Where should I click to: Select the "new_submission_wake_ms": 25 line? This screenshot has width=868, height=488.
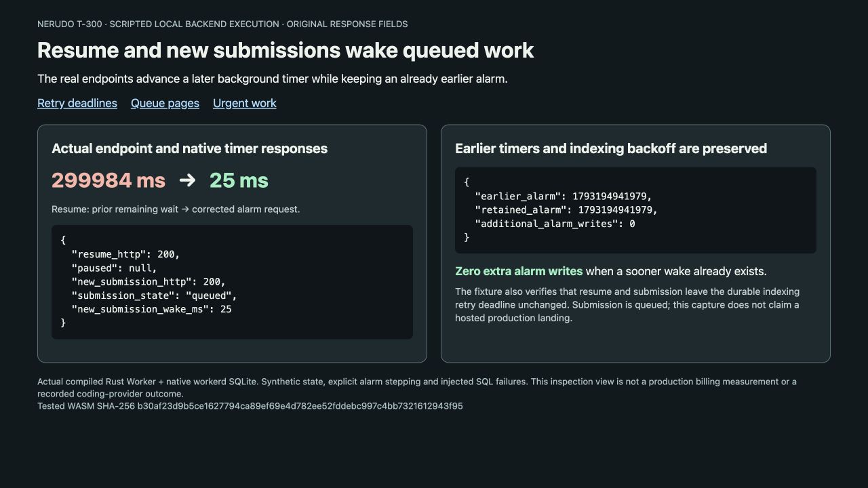[151, 309]
